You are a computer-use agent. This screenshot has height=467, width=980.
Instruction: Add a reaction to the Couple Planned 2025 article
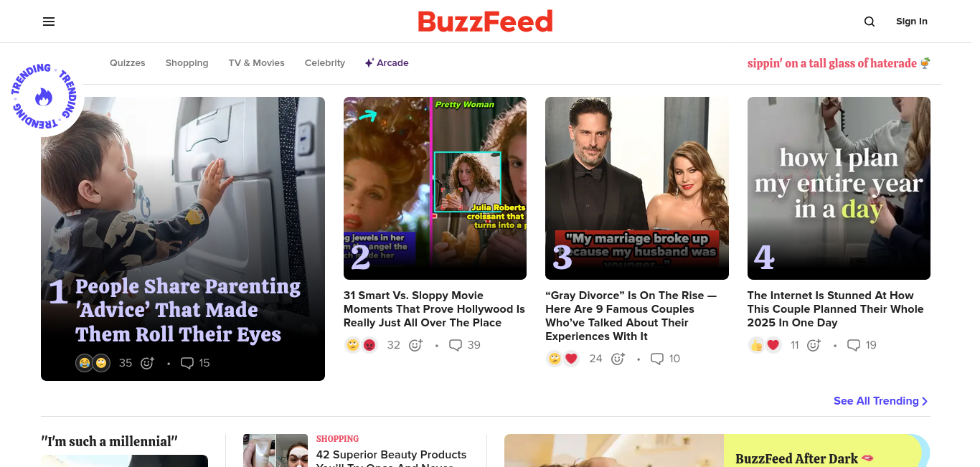tap(814, 345)
